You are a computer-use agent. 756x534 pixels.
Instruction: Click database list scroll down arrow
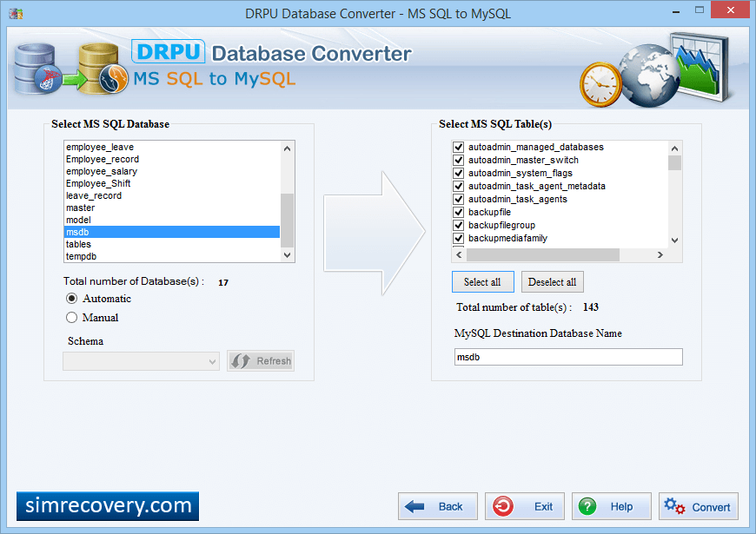(x=287, y=255)
